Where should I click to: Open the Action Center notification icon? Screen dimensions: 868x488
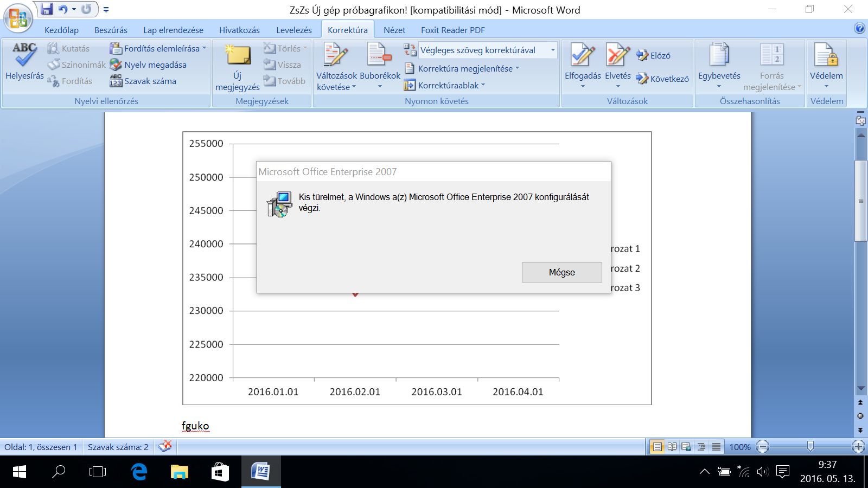coord(782,472)
